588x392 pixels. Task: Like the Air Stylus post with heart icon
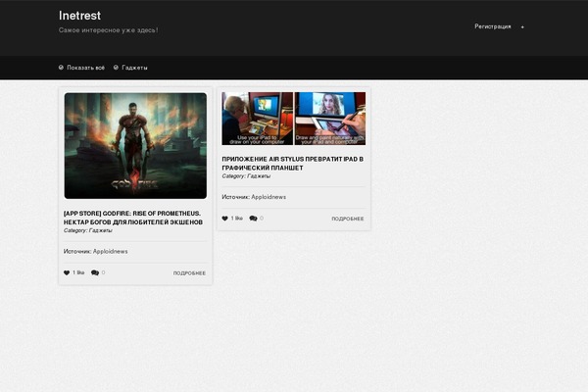[225, 219]
